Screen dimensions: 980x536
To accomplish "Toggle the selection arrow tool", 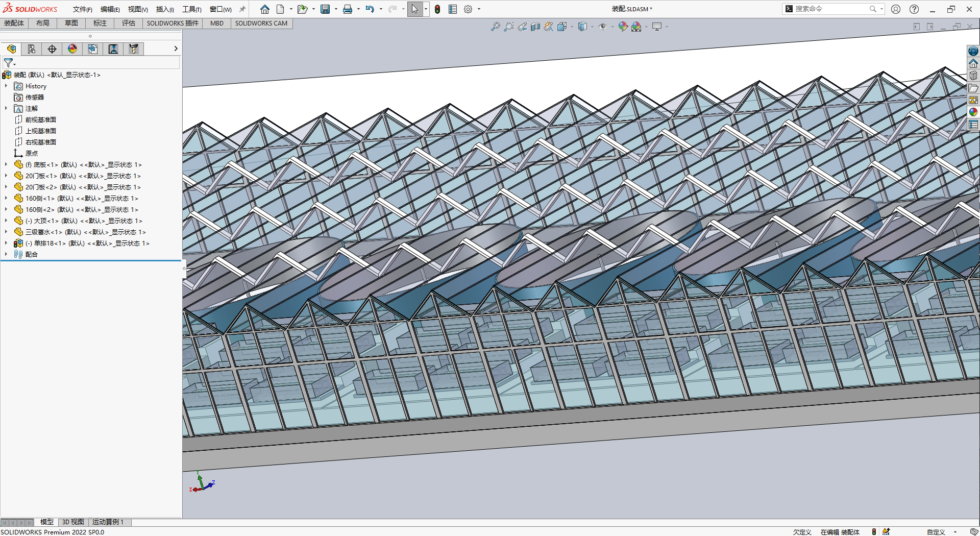I will tap(414, 9).
